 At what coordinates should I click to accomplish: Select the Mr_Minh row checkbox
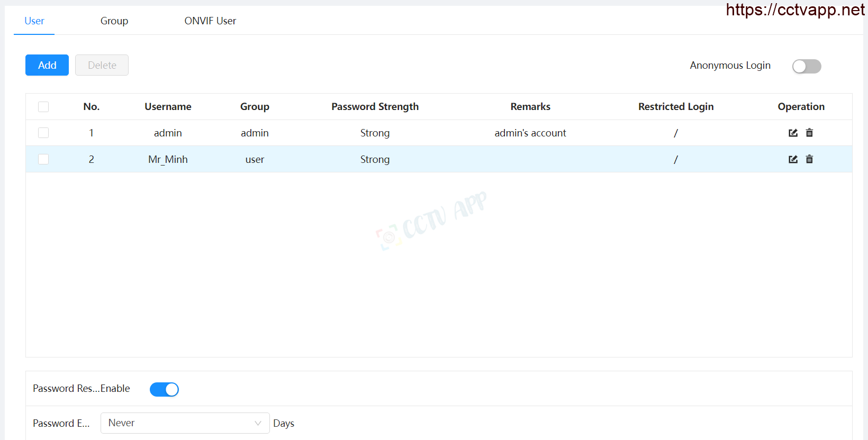[x=43, y=159]
